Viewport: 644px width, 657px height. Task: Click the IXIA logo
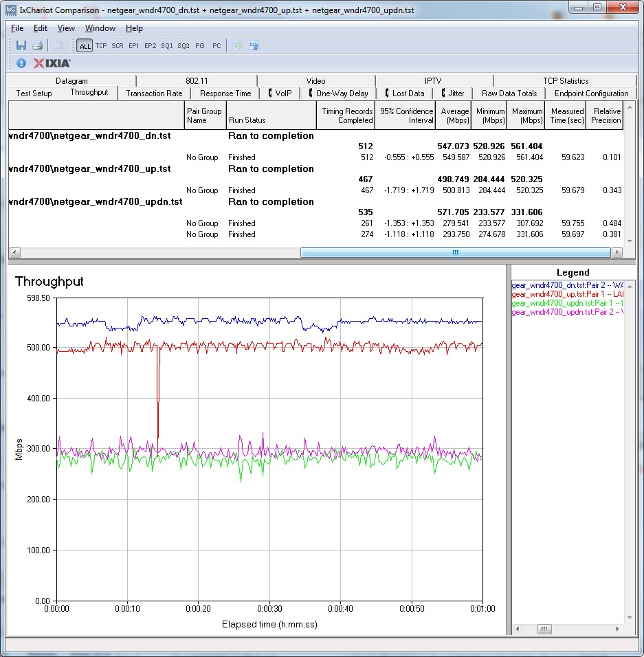[52, 63]
